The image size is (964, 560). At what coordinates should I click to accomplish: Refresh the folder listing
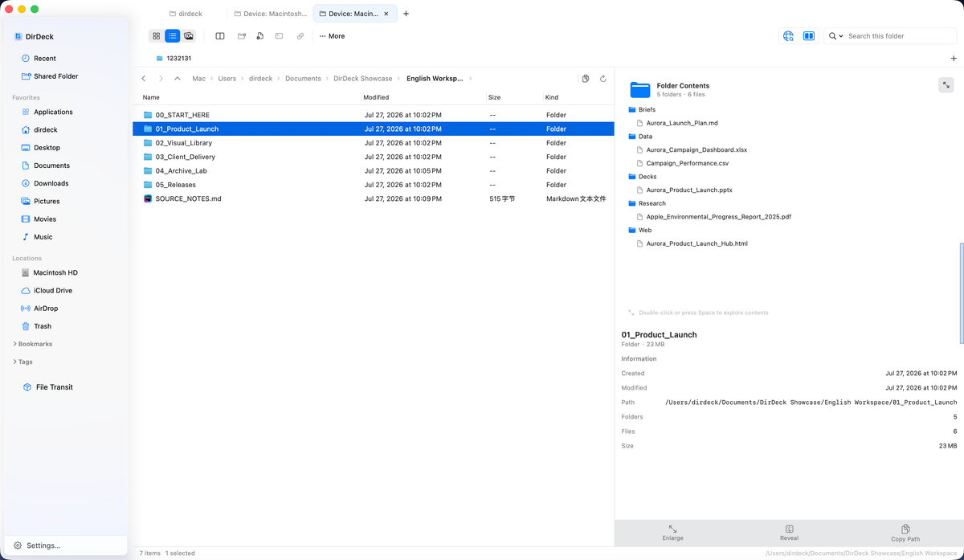pos(602,79)
